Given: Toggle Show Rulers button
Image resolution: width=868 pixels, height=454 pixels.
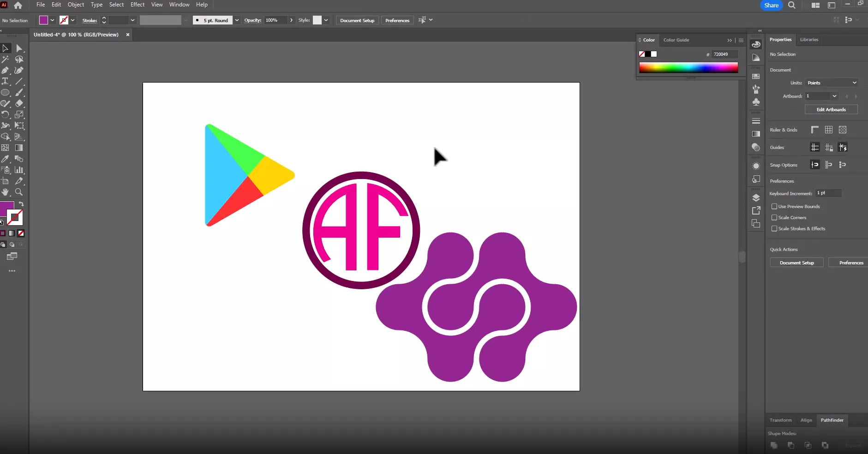Looking at the screenshot, I should (815, 130).
